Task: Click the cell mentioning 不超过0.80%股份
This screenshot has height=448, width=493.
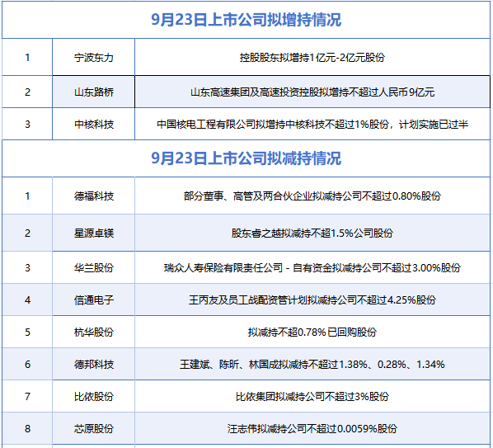Action: (312, 196)
